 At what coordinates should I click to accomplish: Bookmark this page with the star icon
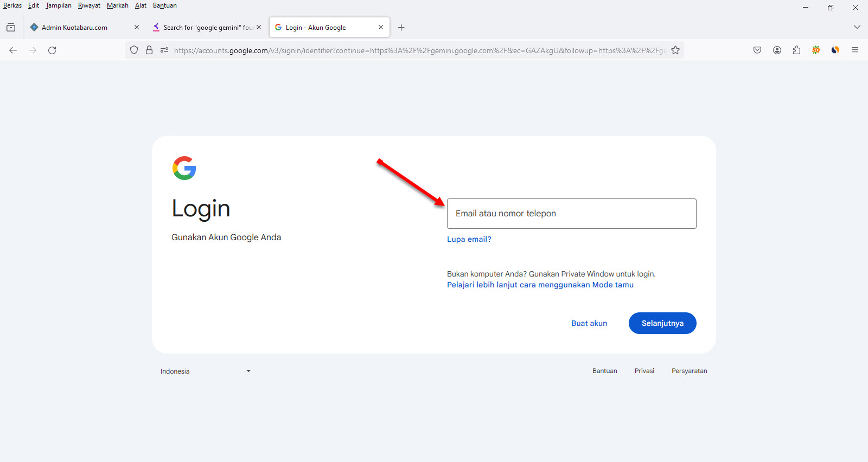point(675,50)
